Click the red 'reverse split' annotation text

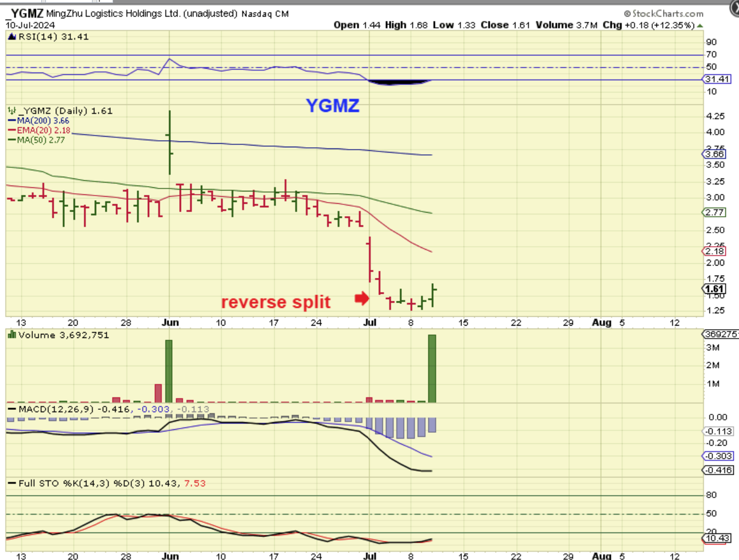point(276,302)
